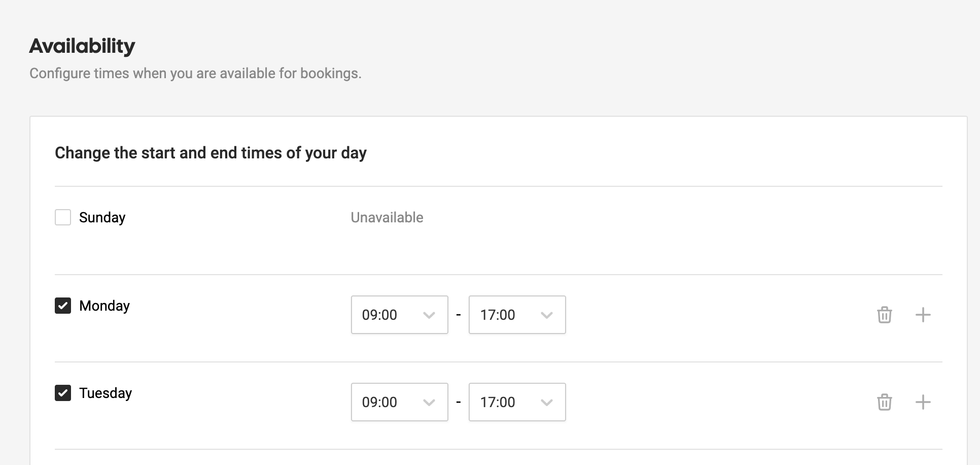Delete Monday's time slot using the trash icon
This screenshot has height=465, width=980.
885,315
